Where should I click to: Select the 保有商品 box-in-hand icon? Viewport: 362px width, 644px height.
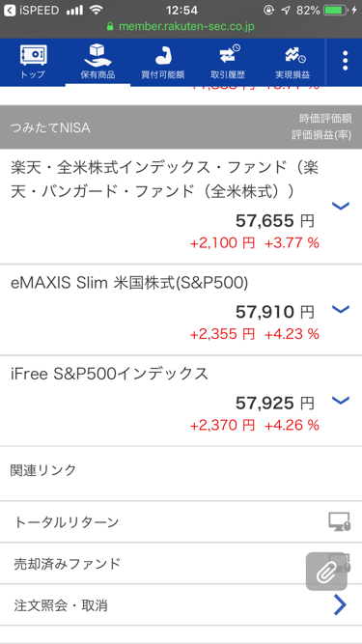click(x=97, y=55)
